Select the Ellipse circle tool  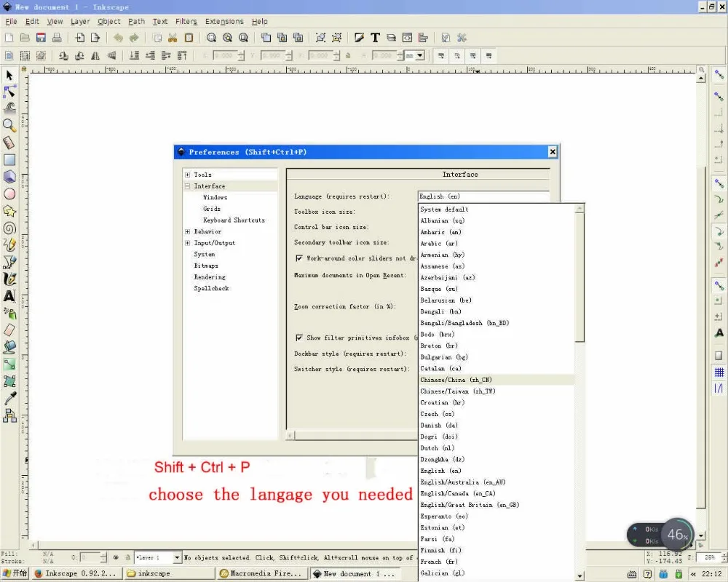[x=9, y=194]
